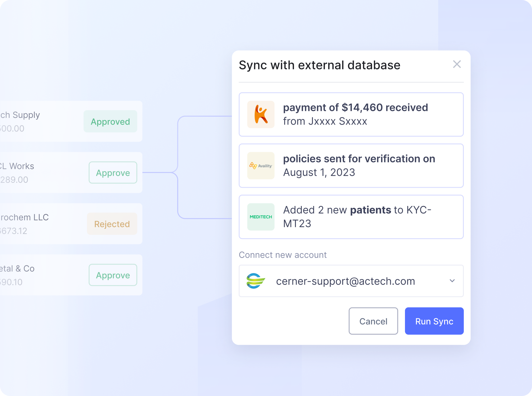Viewport: 532px width, 396px height.
Task: Close the Sync with external database dialog
Action: pos(457,65)
